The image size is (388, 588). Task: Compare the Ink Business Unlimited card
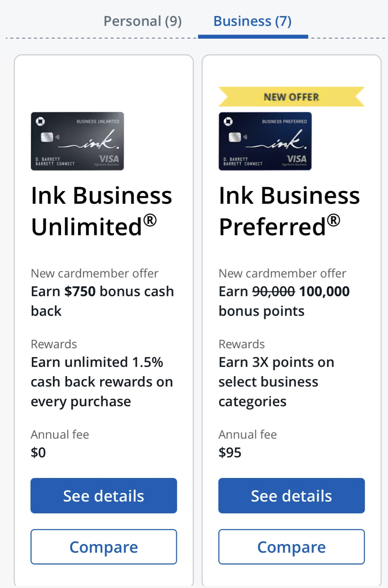[104, 547]
